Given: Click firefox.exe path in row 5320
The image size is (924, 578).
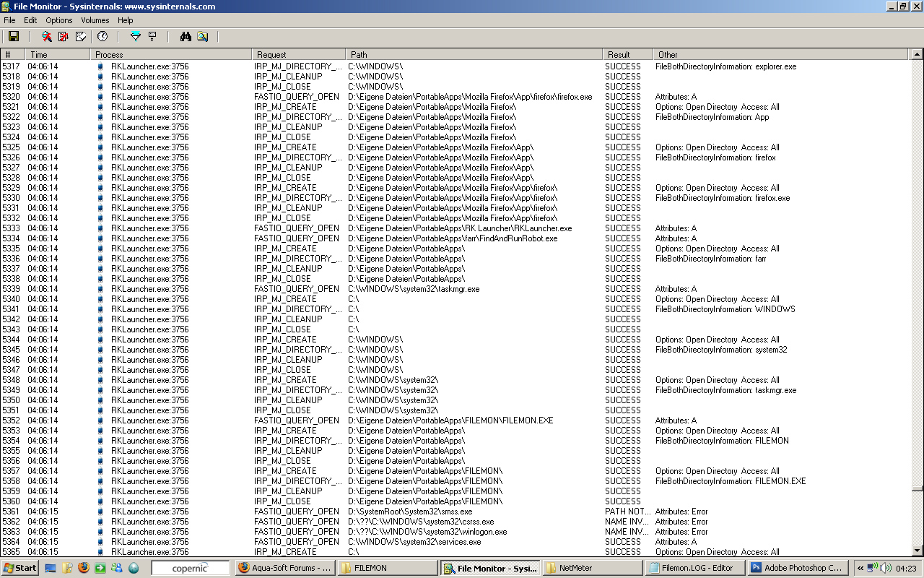Looking at the screenshot, I should click(470, 96).
